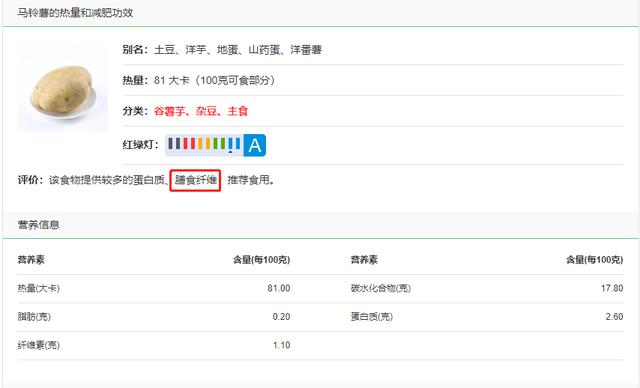The image size is (640, 388).
Task: Click the highlighted 膳食纤维 text
Action: click(196, 180)
